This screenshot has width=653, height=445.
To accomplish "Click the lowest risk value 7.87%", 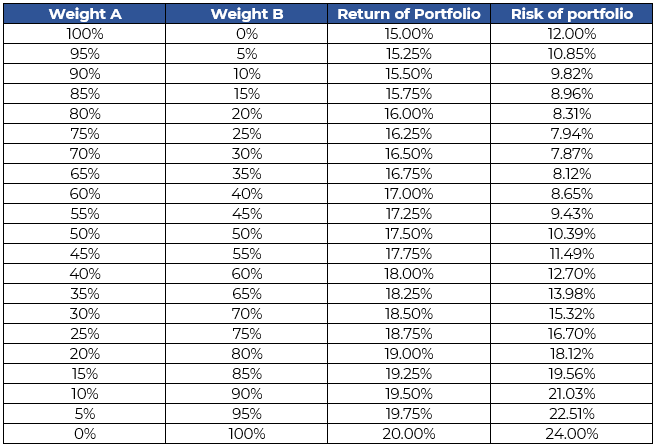I will click(x=571, y=153).
